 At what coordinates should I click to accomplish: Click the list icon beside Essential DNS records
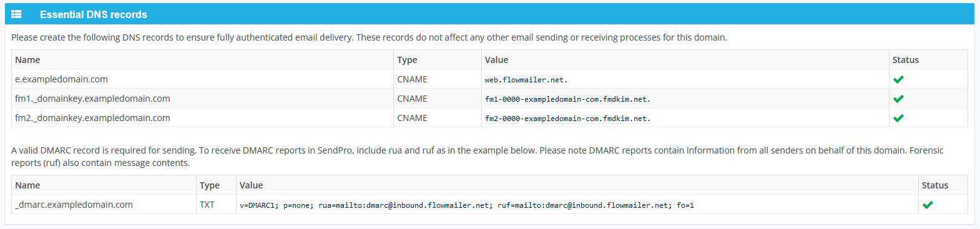[x=16, y=14]
